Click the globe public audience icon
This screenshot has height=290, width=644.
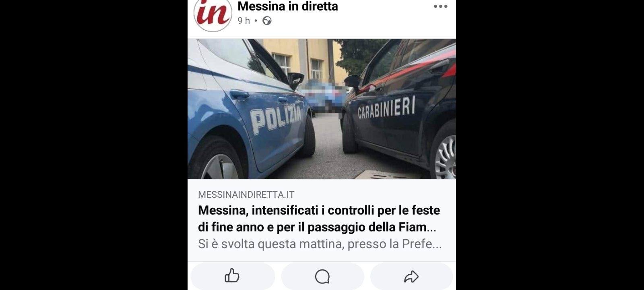(267, 21)
